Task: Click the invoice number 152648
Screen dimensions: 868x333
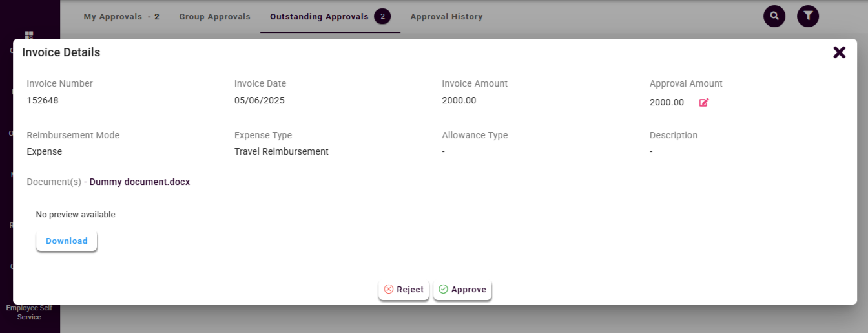Action: point(43,100)
